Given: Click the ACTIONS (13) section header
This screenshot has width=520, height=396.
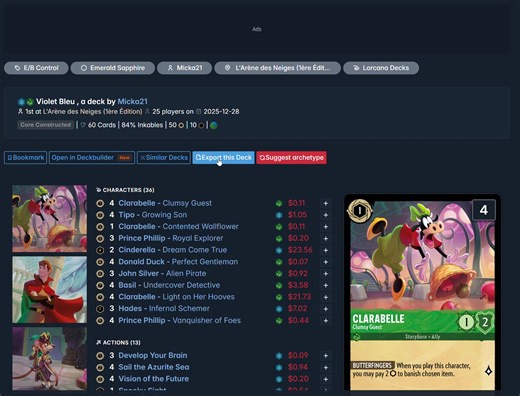Looking at the screenshot, I should [x=118, y=343].
